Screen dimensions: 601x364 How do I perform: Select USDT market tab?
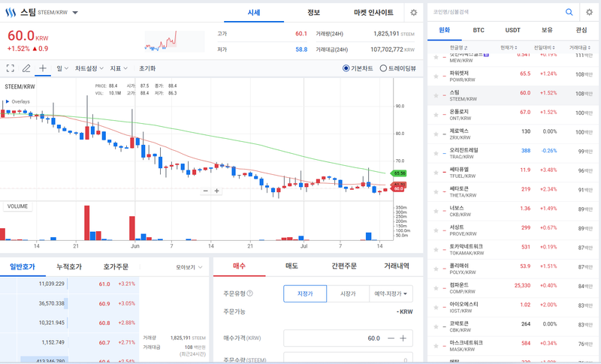[x=512, y=30]
